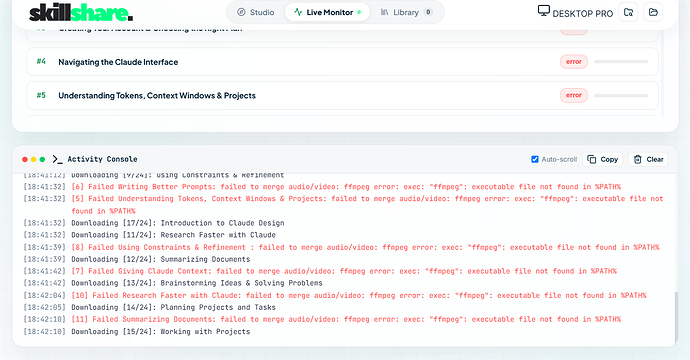Click the progress bar for lesson #5
The image size is (690, 360).
click(621, 95)
